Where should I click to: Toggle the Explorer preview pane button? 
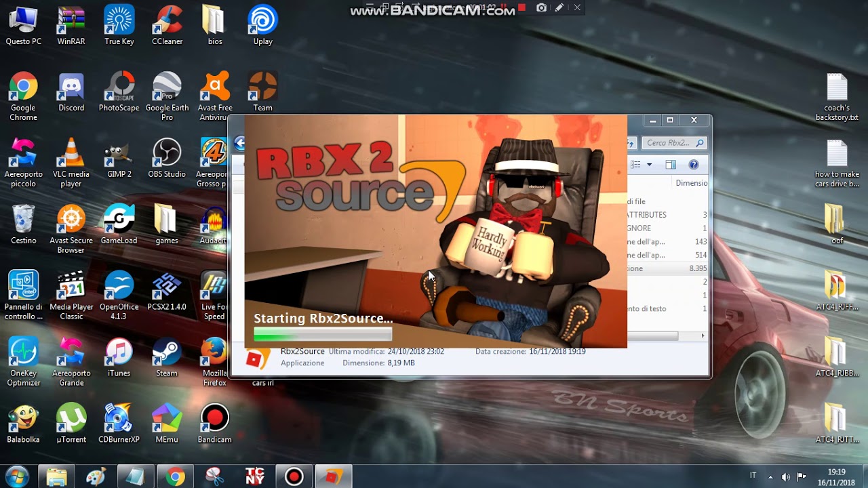671,165
